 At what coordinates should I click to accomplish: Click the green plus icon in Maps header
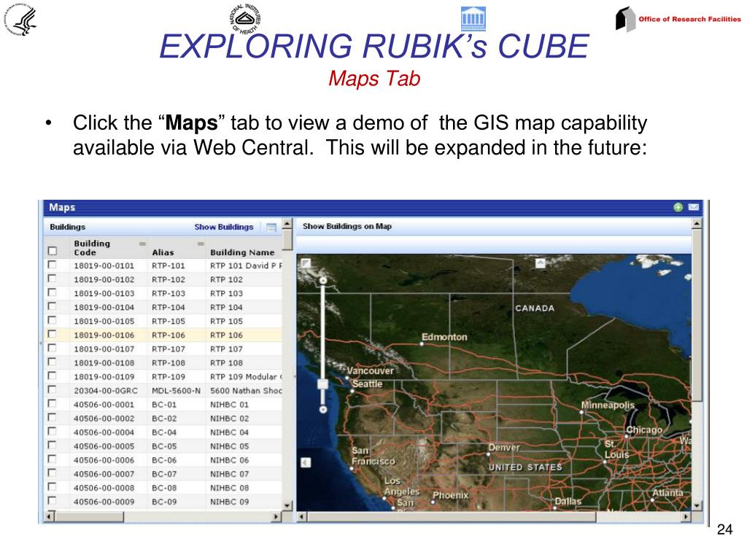pos(678,207)
